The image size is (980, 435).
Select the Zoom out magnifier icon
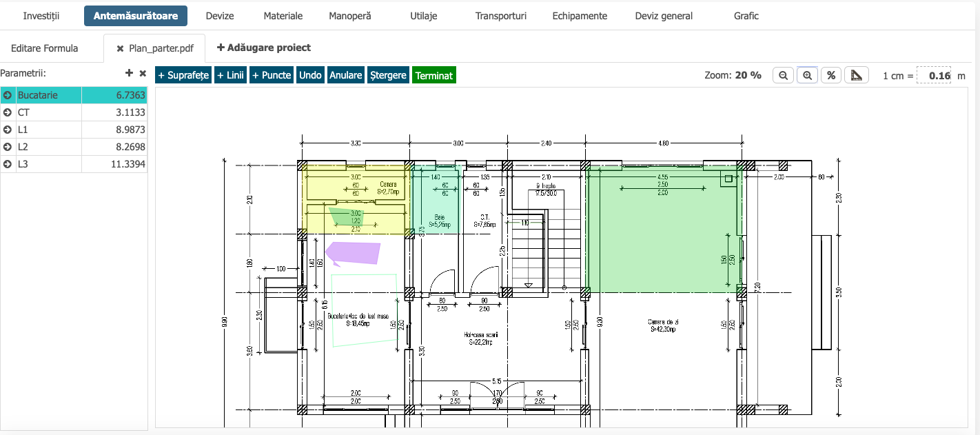click(783, 75)
